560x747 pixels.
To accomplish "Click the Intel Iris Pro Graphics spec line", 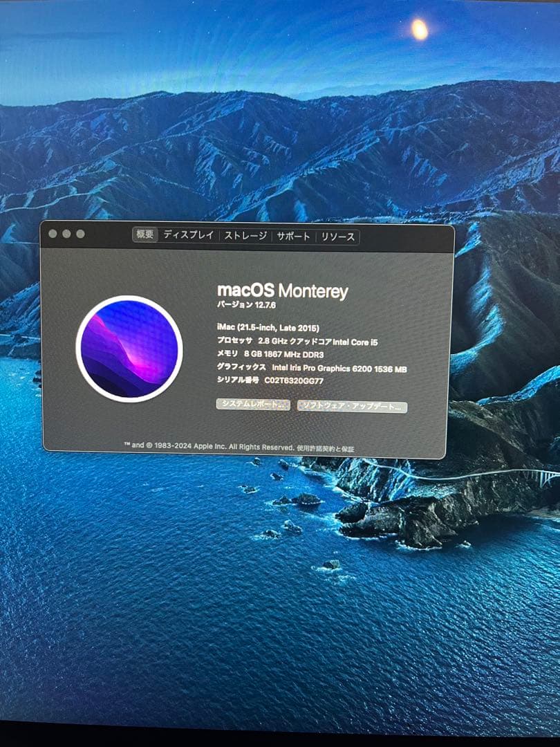I will pos(312,369).
